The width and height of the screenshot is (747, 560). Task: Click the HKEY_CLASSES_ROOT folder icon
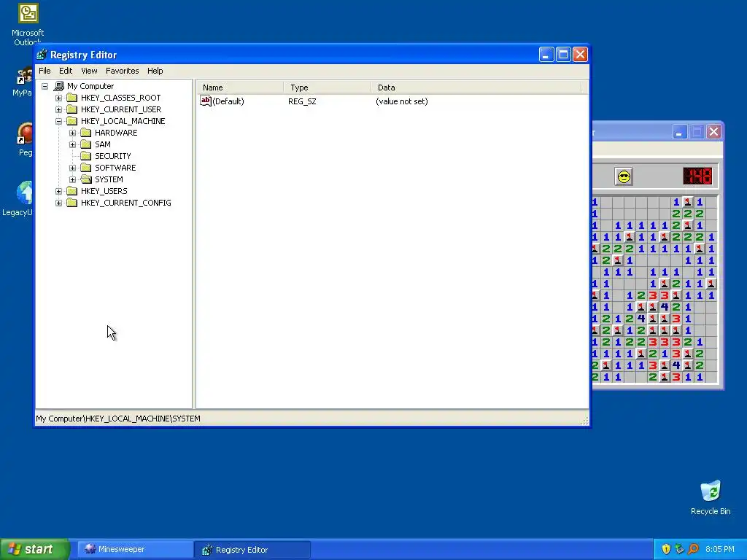72,98
